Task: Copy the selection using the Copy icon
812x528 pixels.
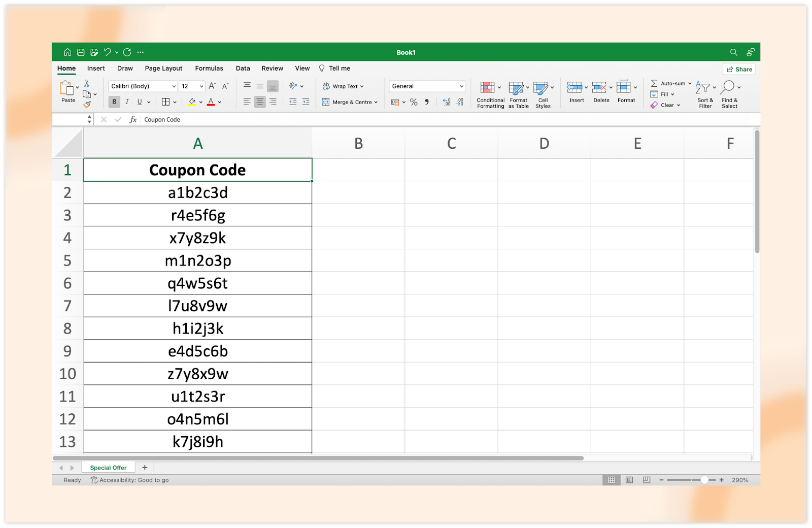Action: pyautogui.click(x=87, y=94)
